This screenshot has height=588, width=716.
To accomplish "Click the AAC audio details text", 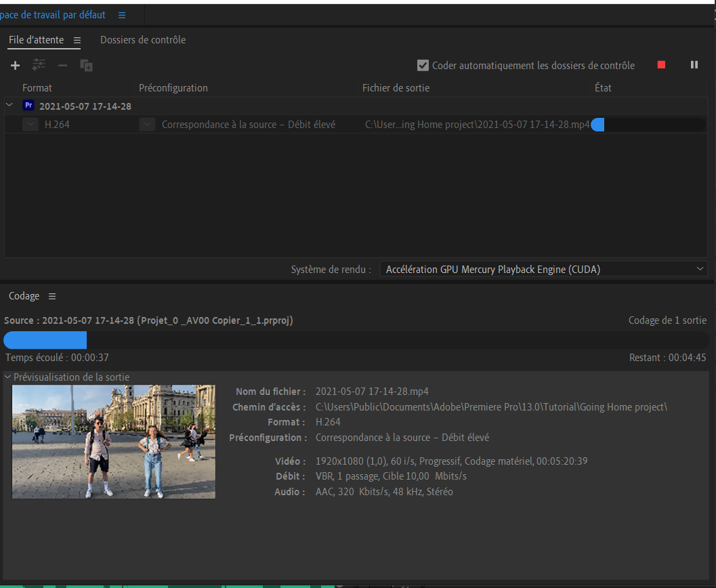I will click(384, 492).
